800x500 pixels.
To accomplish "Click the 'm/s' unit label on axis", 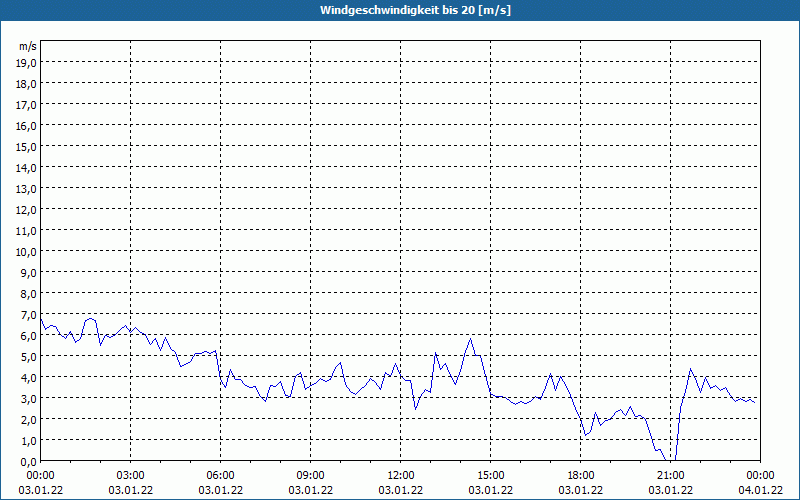I will [x=28, y=46].
